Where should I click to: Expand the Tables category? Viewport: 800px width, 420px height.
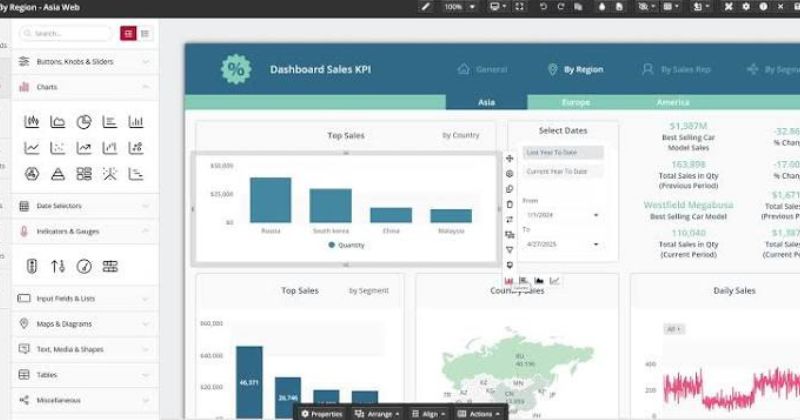(x=85, y=375)
